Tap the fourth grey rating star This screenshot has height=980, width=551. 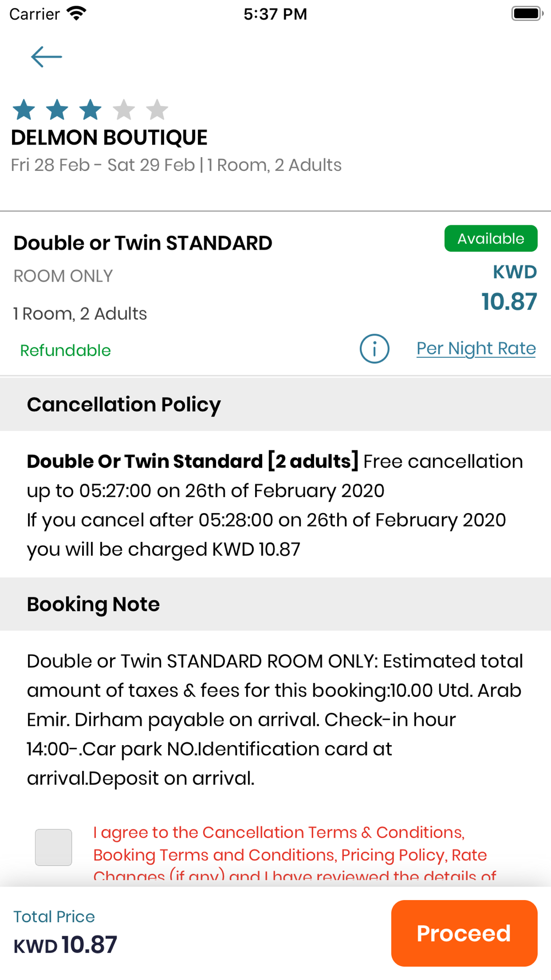124,110
